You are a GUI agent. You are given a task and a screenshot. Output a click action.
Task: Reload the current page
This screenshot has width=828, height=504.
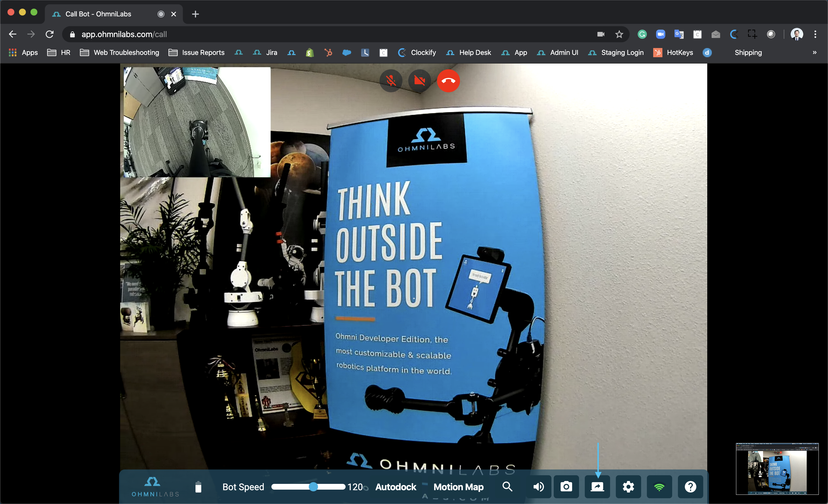(49, 34)
